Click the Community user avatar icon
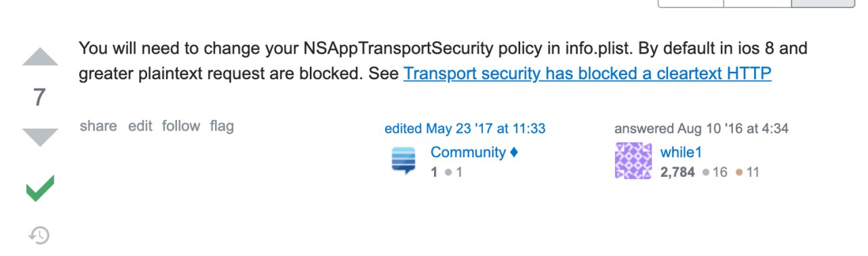Screen dimensions: 868x256 [x=403, y=161]
